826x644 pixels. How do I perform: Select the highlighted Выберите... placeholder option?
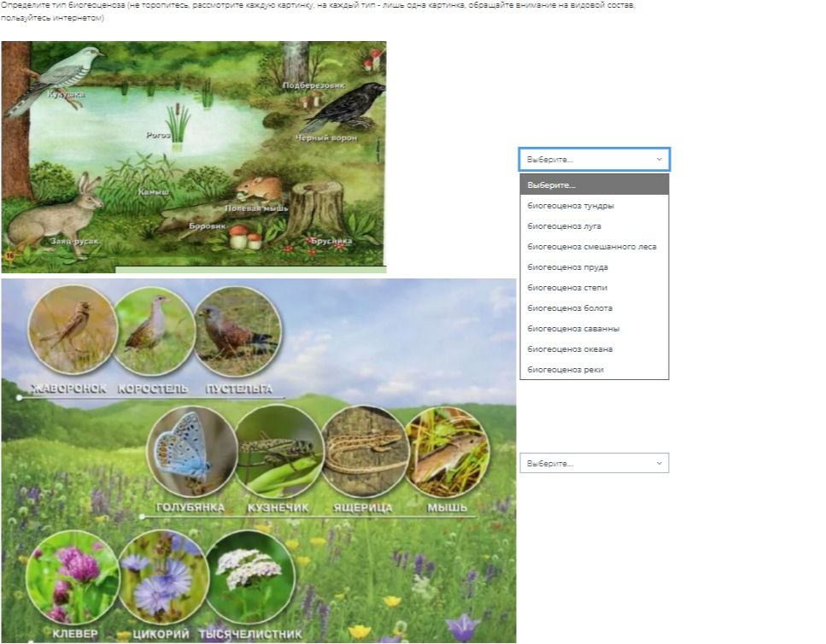click(595, 184)
